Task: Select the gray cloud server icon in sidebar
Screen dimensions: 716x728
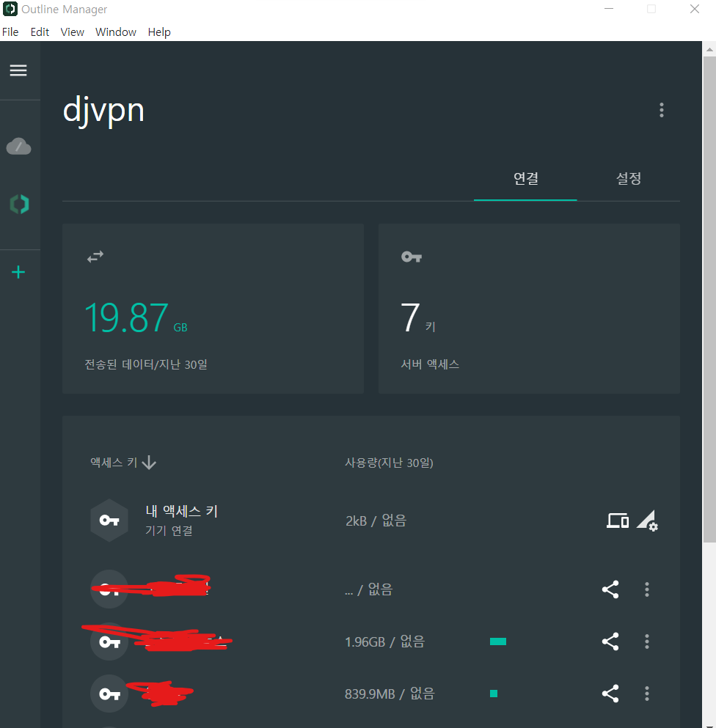Action: click(x=18, y=147)
